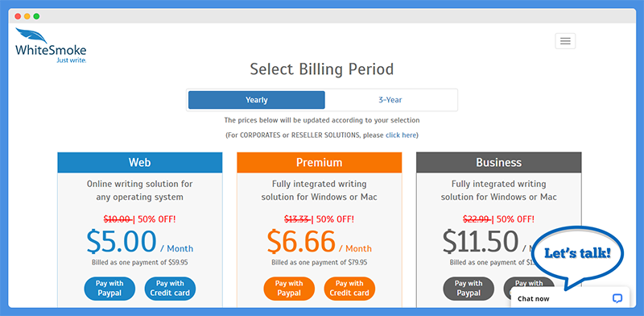Click the WhiteSmoke feather logo

51,45
